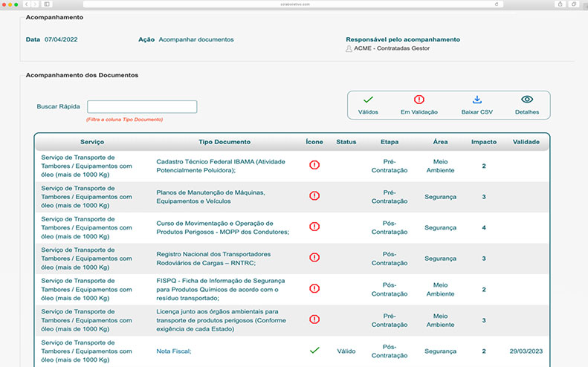This screenshot has width=588, height=367.
Task: Click the user icon beside ACME - Contratadas Gestor
Action: coord(349,49)
